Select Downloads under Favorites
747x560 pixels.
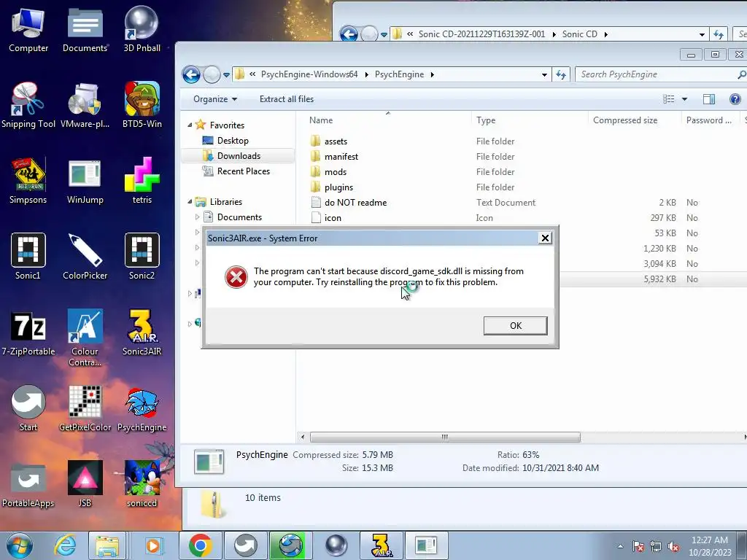tap(239, 156)
